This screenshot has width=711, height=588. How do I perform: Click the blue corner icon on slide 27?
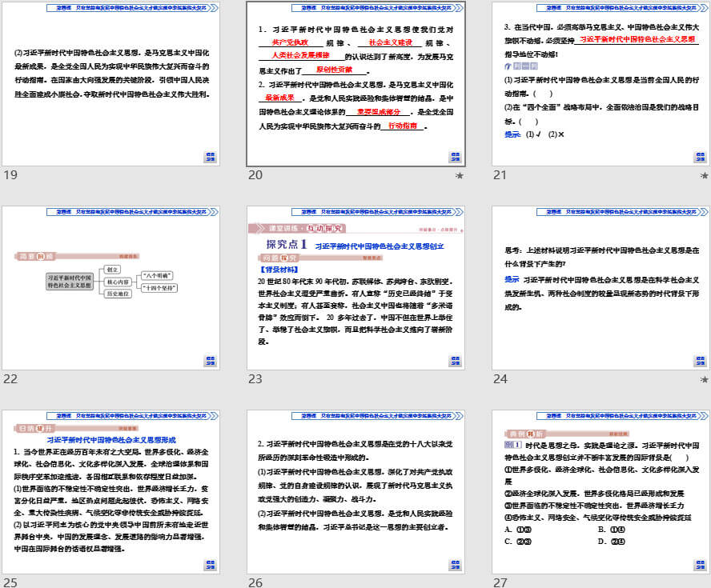[x=700, y=565]
